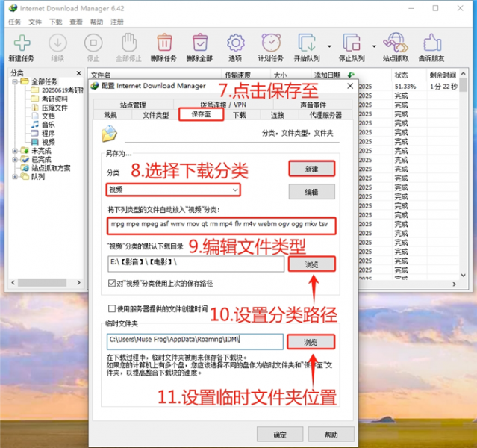This screenshot has height=448, width=477.
Task: Close the 配置 Internet Download Manager dialog
Action: pyautogui.click(x=350, y=86)
